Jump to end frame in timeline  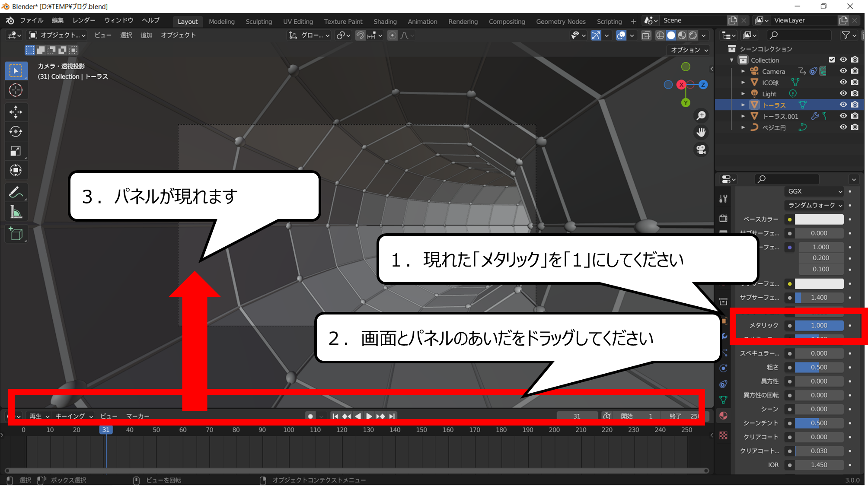[392, 416]
